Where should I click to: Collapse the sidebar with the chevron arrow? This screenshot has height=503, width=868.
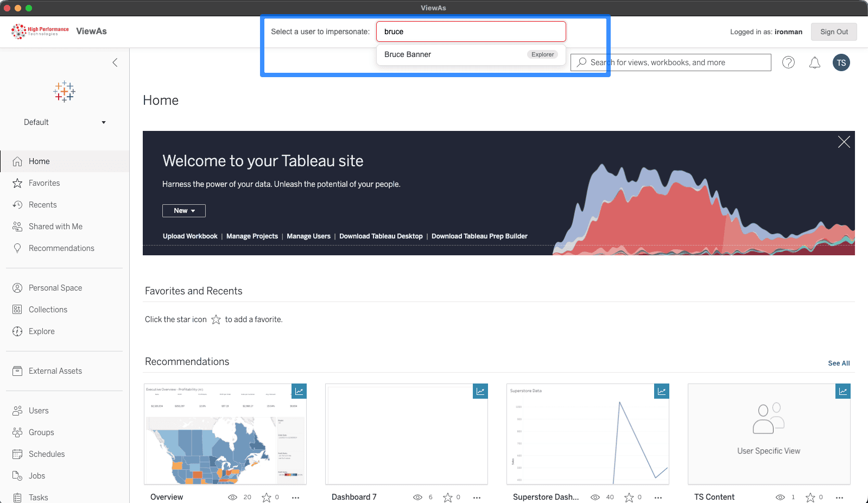click(x=115, y=62)
